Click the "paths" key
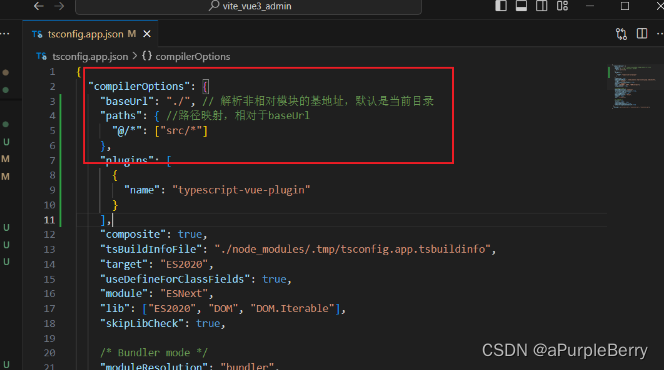Image resolution: width=664 pixels, height=370 pixels. [121, 116]
